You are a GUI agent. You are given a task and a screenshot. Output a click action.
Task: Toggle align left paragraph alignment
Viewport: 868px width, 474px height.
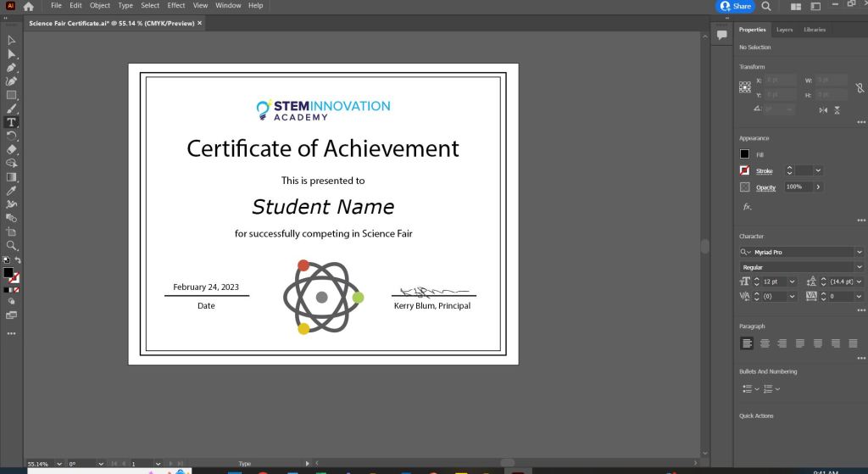tap(747, 343)
